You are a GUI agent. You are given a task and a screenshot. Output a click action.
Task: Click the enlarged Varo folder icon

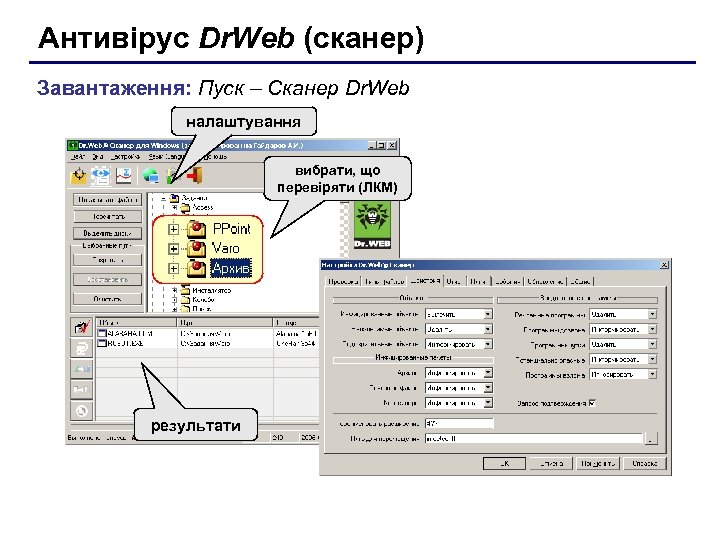tap(197, 248)
